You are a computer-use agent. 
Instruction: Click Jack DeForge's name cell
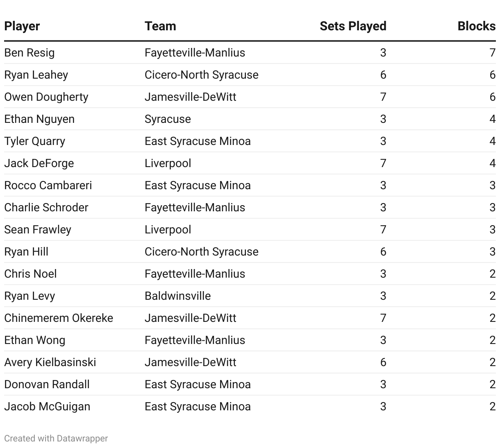tap(39, 163)
